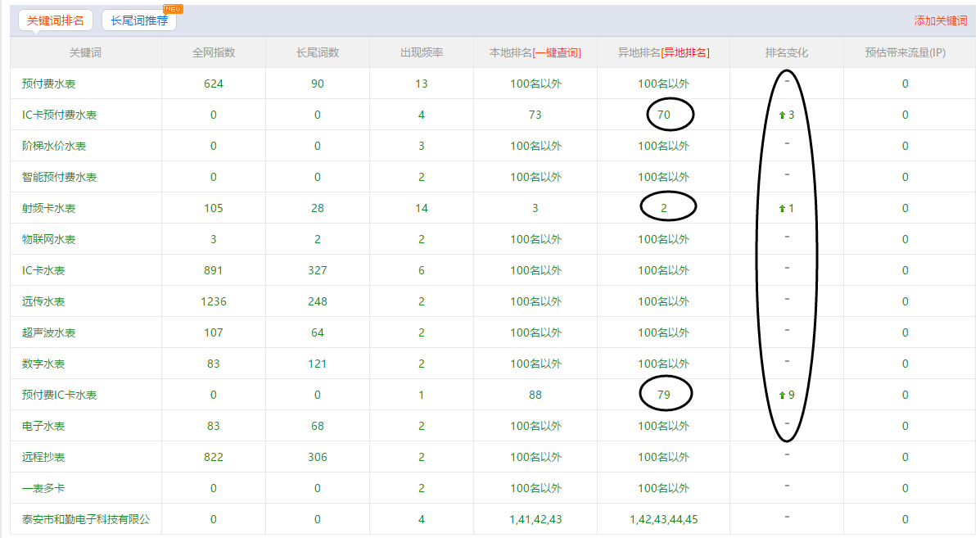Image resolution: width=980 pixels, height=538 pixels.
Task: Click the 全网指数 column header
Action: (x=214, y=52)
